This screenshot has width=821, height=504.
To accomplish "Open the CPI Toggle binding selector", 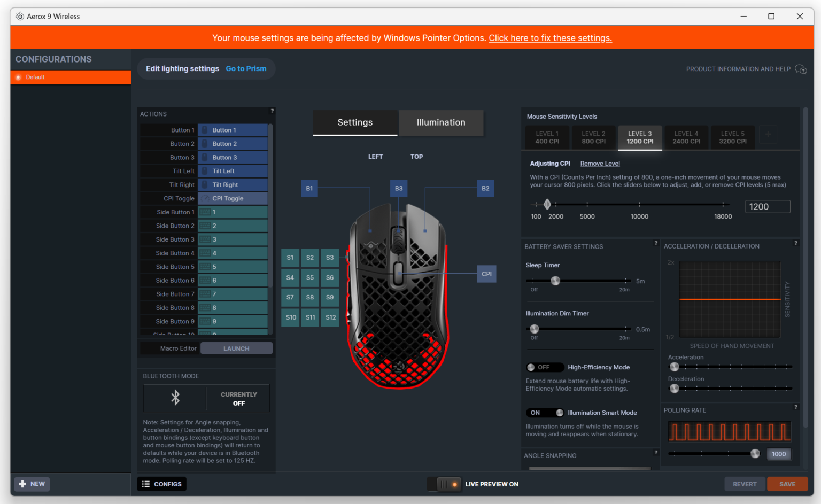I will coord(233,198).
